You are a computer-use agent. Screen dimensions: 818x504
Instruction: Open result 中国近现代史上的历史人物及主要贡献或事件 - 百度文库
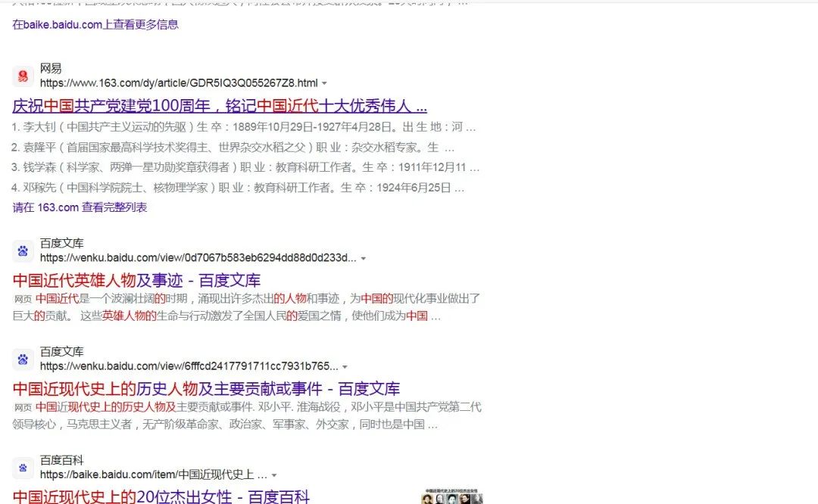pyautogui.click(x=206, y=389)
